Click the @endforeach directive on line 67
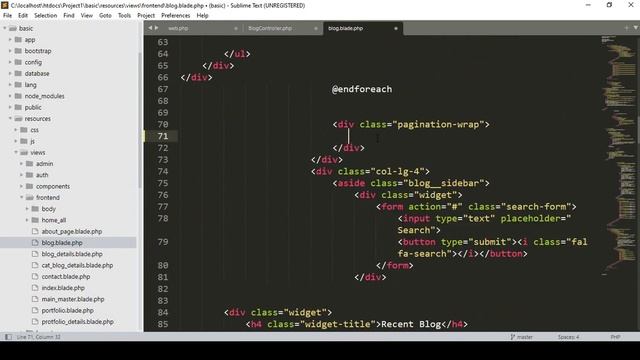640x360 pixels. 362,89
